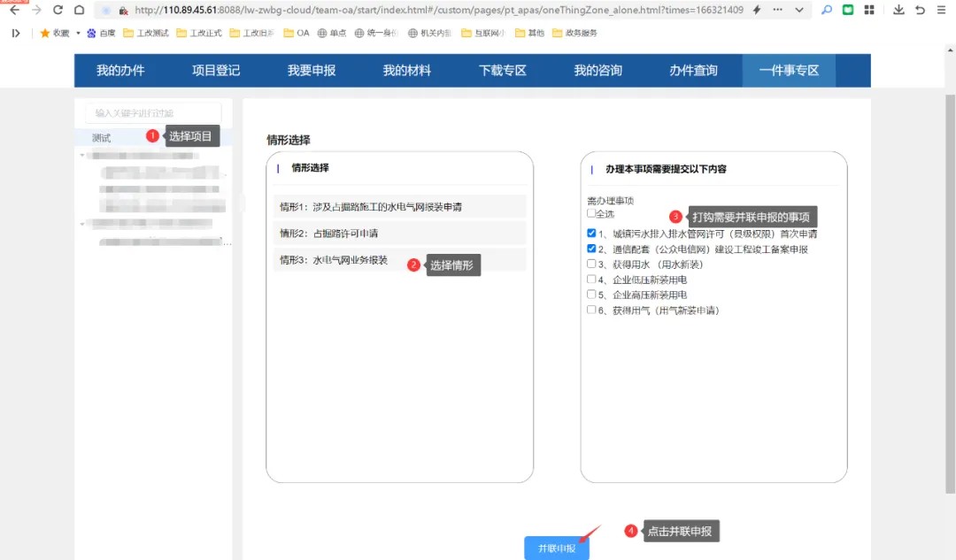Image resolution: width=956 pixels, height=560 pixels.
Task: Switch to the 我要申报 navigation tab
Action: 312,71
